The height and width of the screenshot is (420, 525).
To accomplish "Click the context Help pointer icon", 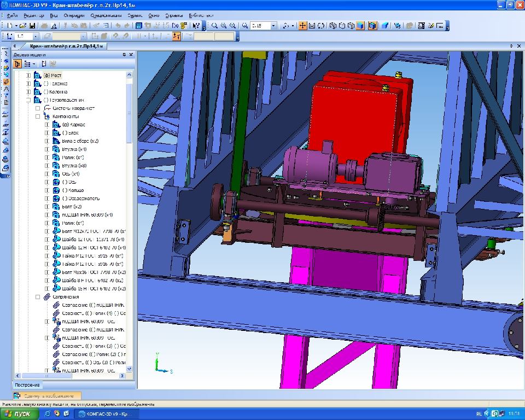I will (196, 26).
